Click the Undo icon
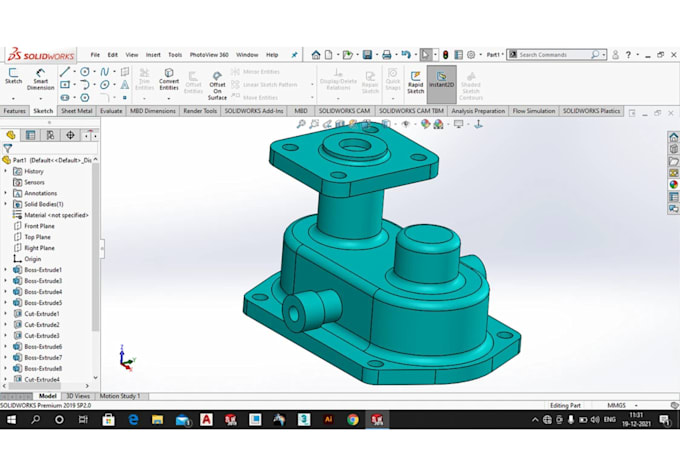Viewport: 680px width, 468px height. (x=406, y=54)
